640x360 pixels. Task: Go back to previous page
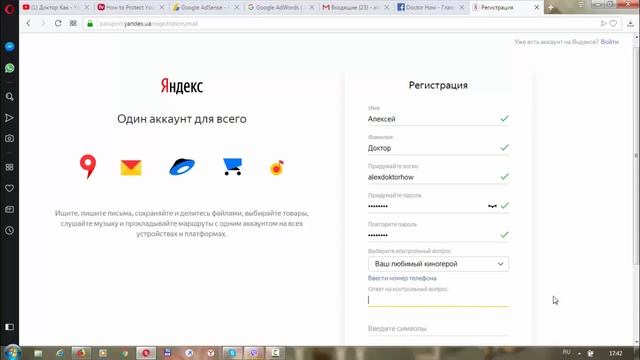click(x=28, y=23)
